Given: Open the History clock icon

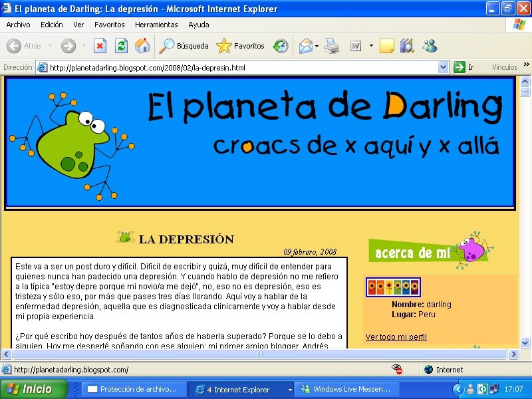Looking at the screenshot, I should 281,46.
